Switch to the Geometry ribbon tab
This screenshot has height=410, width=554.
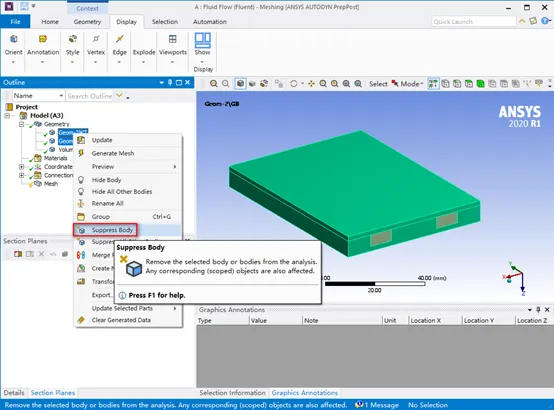pyautogui.click(x=87, y=22)
